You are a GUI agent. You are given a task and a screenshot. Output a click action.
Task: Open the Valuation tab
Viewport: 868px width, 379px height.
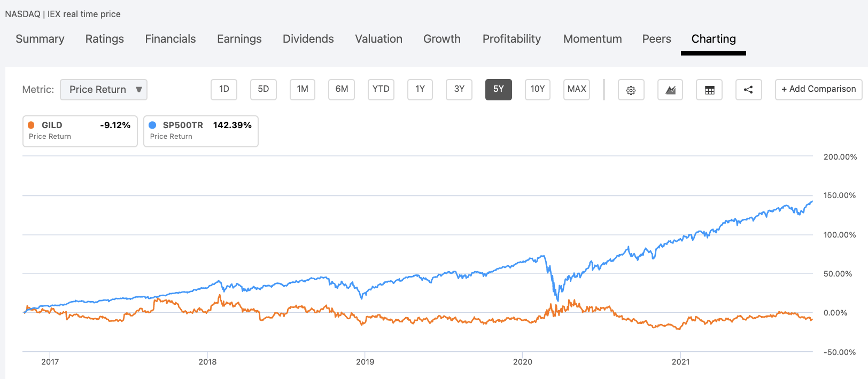click(x=378, y=38)
